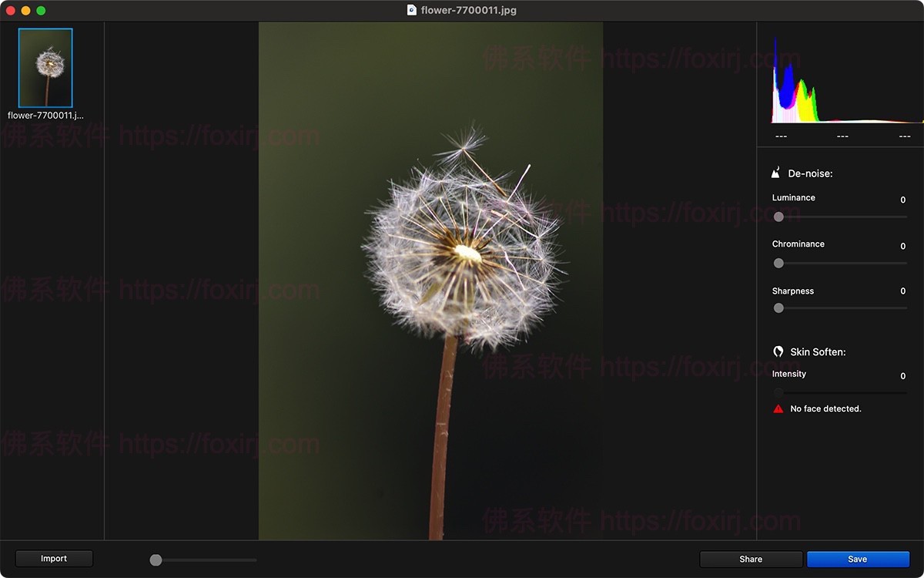Select the flower-7700011 thumbnail
The image size is (924, 578).
click(x=45, y=68)
